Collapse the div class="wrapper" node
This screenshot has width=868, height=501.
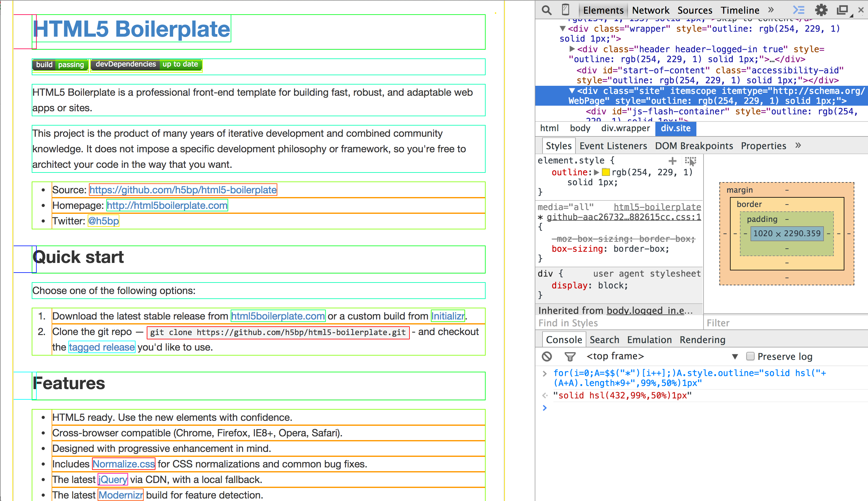[563, 29]
